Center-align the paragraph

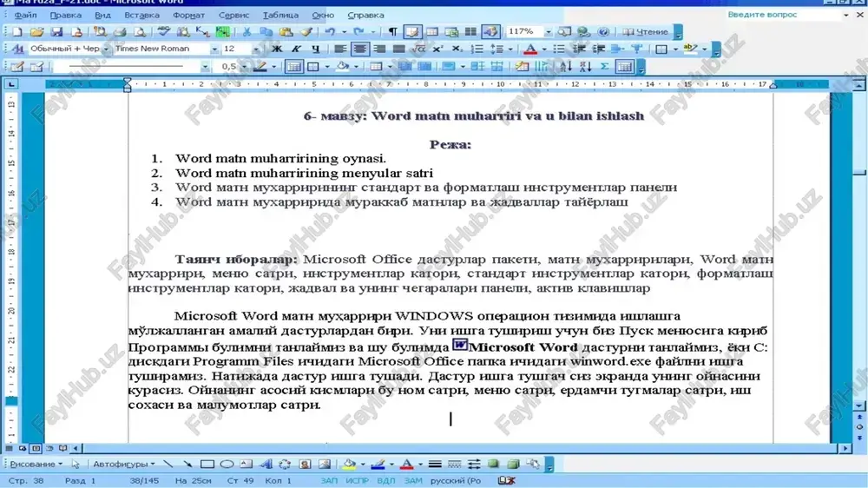coord(360,49)
